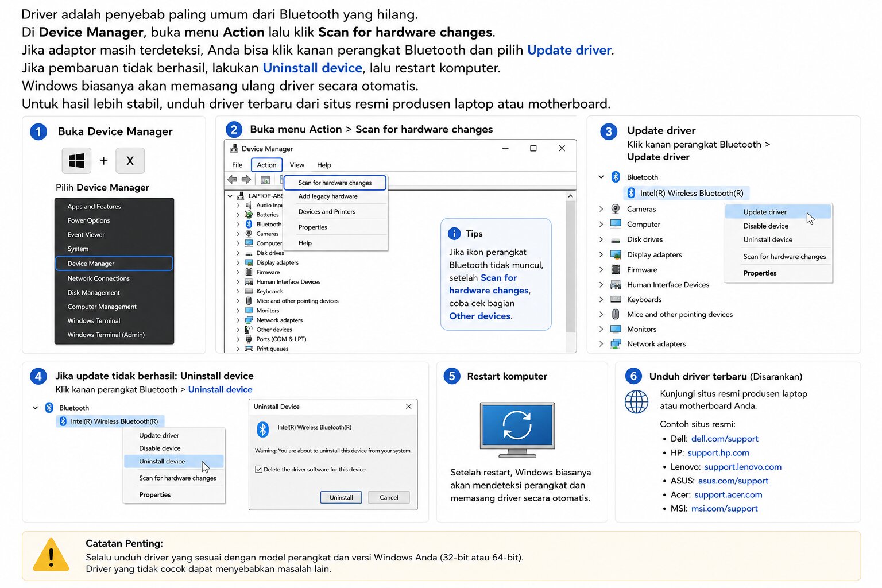Click the Bluetooth icon beside Intel(R) Wireless Bluetooth(R) in the Update driver panel
Screen dimensions: 882x588
pyautogui.click(x=631, y=193)
